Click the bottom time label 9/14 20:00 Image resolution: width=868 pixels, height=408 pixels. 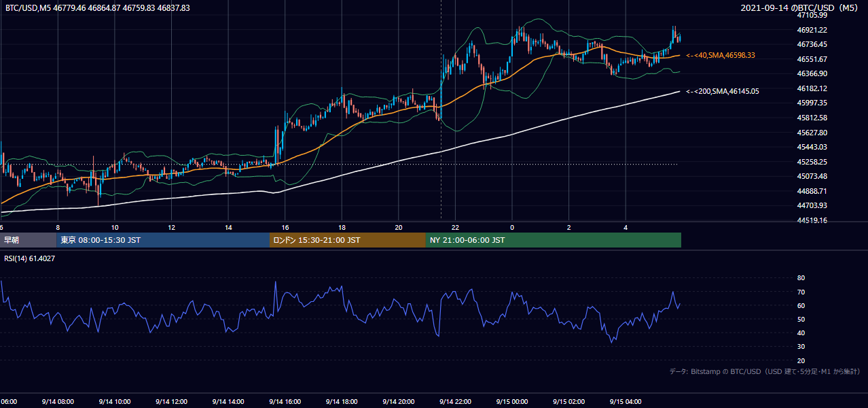399,402
